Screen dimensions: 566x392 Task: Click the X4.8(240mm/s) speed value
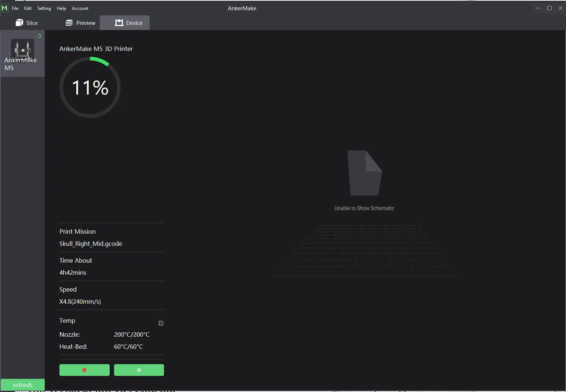point(80,302)
